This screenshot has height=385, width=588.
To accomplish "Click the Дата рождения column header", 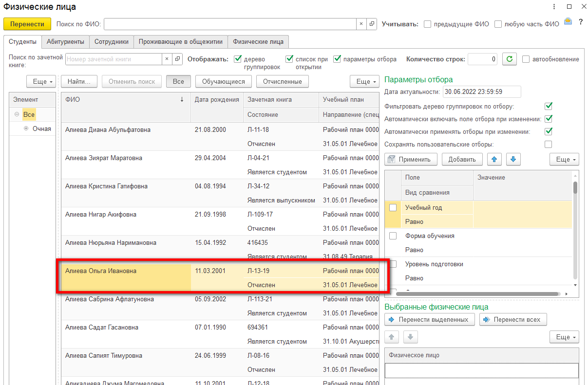I will [x=217, y=99].
